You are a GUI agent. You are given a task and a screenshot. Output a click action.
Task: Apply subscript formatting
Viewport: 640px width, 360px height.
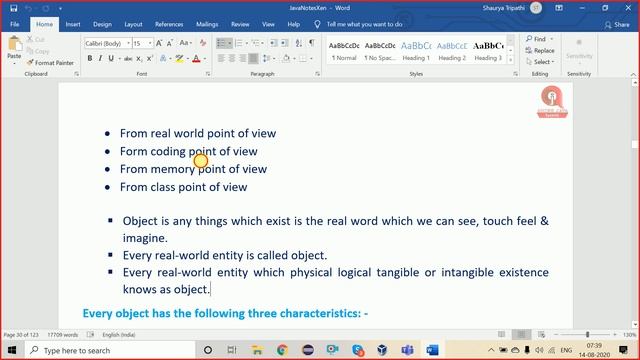139,59
